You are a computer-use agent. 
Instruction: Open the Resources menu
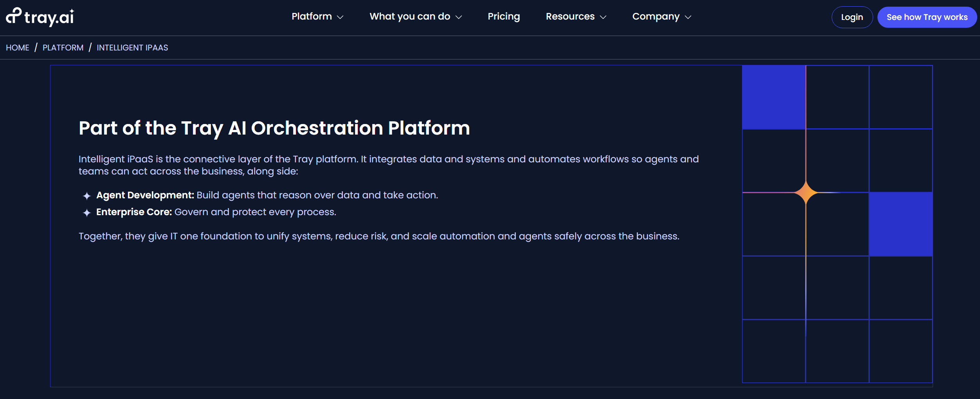click(x=570, y=16)
